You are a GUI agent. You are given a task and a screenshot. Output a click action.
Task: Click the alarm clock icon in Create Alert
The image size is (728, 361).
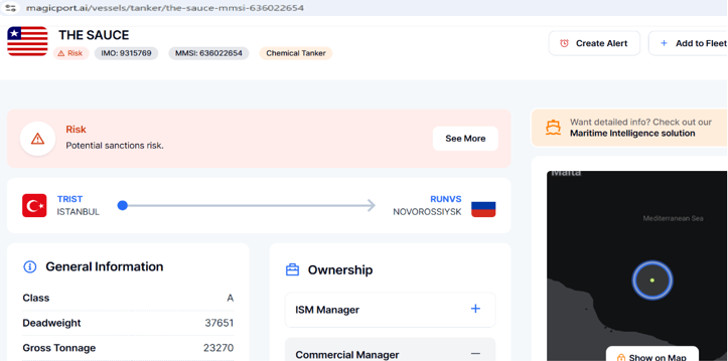(x=564, y=43)
